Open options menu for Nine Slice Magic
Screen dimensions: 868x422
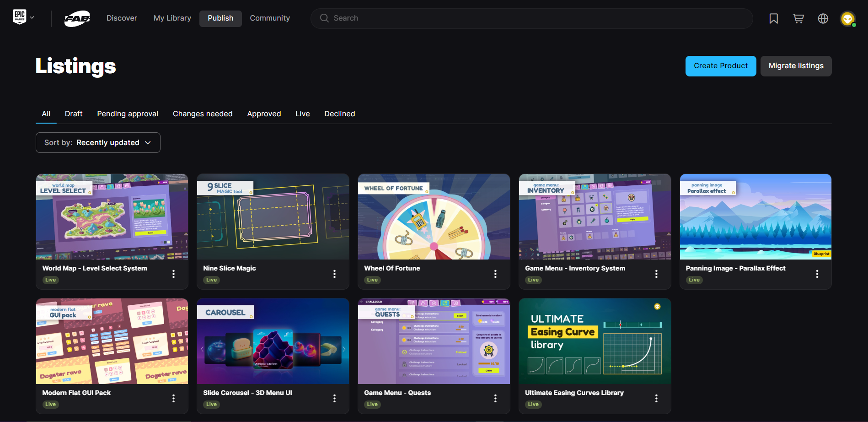(x=334, y=274)
